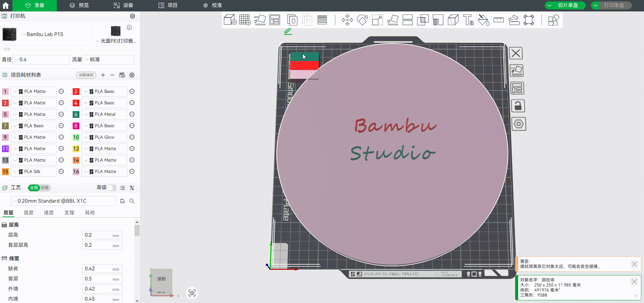Select the Move tool

pyautogui.click(x=347, y=20)
